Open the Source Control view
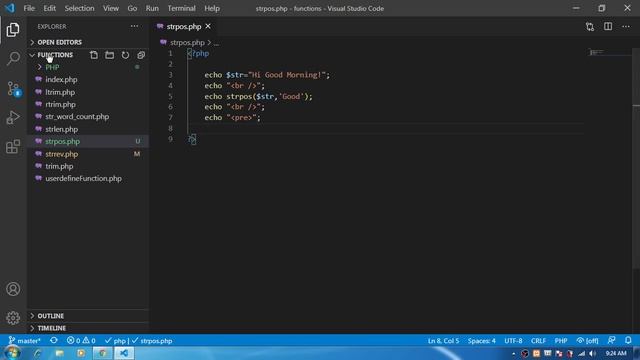Viewport: 640px width, 360px height. click(13, 89)
